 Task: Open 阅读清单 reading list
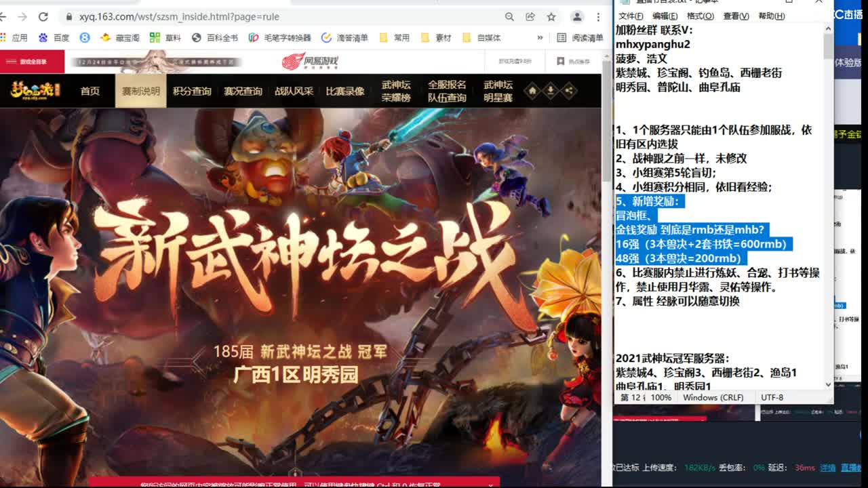click(x=580, y=38)
